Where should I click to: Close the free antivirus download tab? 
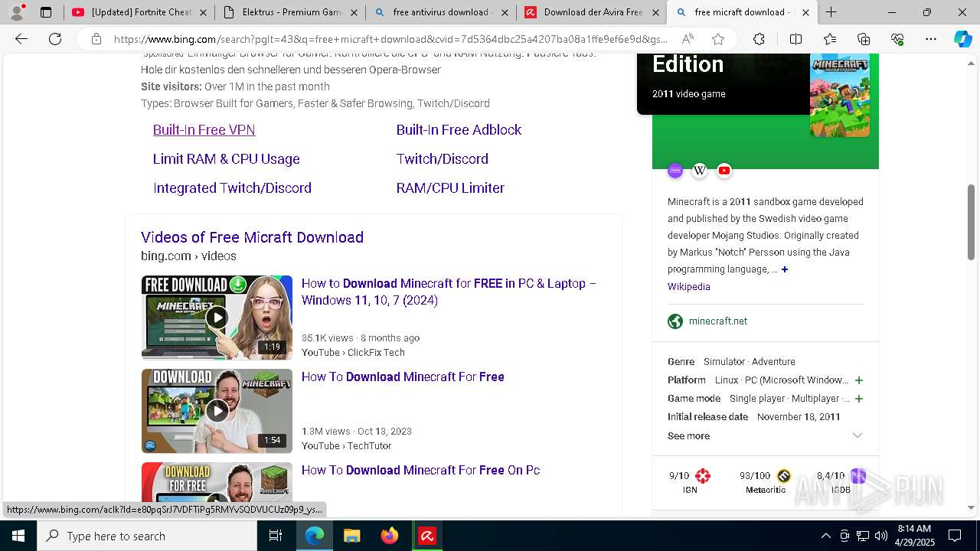505,12
